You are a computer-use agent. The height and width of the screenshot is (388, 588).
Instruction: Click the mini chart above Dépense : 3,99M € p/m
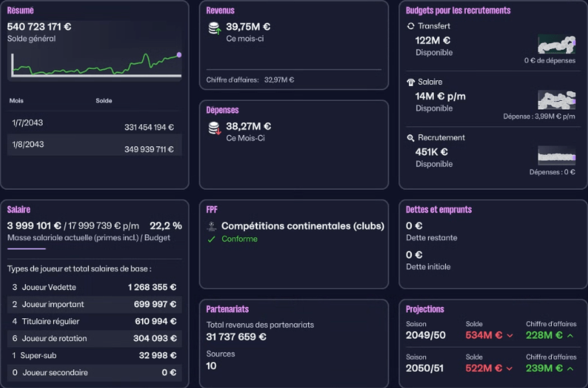coord(556,100)
